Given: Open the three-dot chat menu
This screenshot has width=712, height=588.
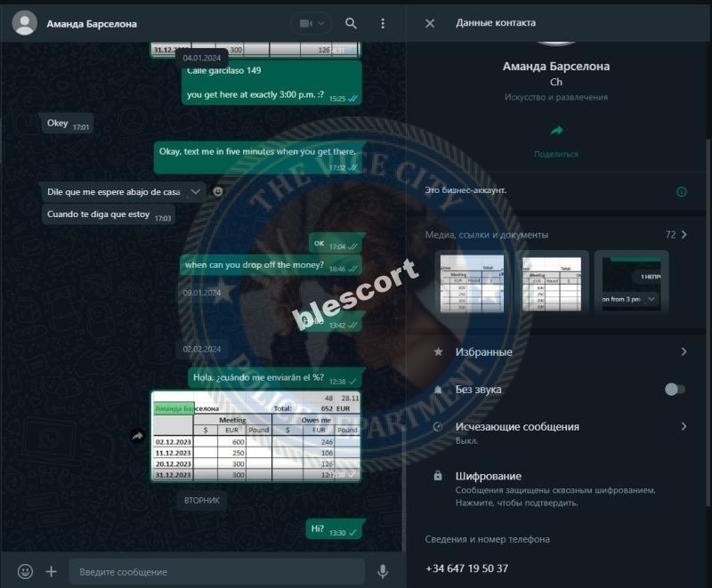Looking at the screenshot, I should (x=383, y=23).
